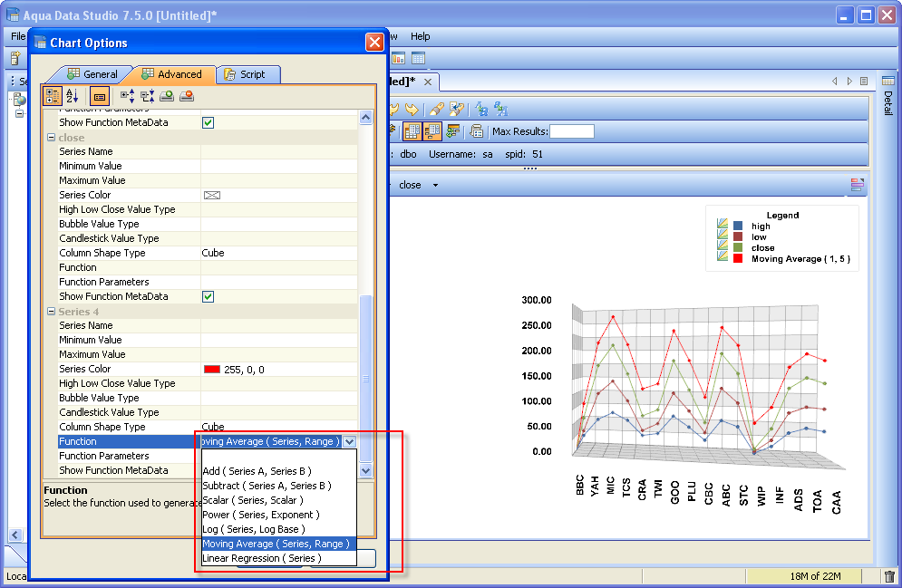
Task: Click properties scrollbar down arrow
Action: click(366, 470)
